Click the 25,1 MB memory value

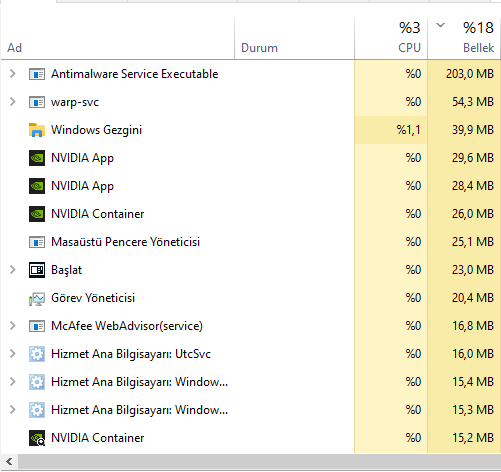(473, 242)
